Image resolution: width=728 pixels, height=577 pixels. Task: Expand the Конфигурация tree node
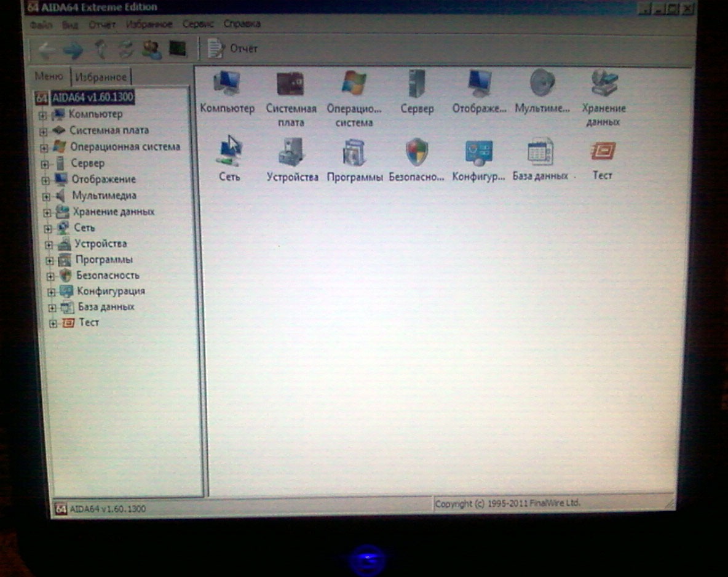tap(52, 292)
